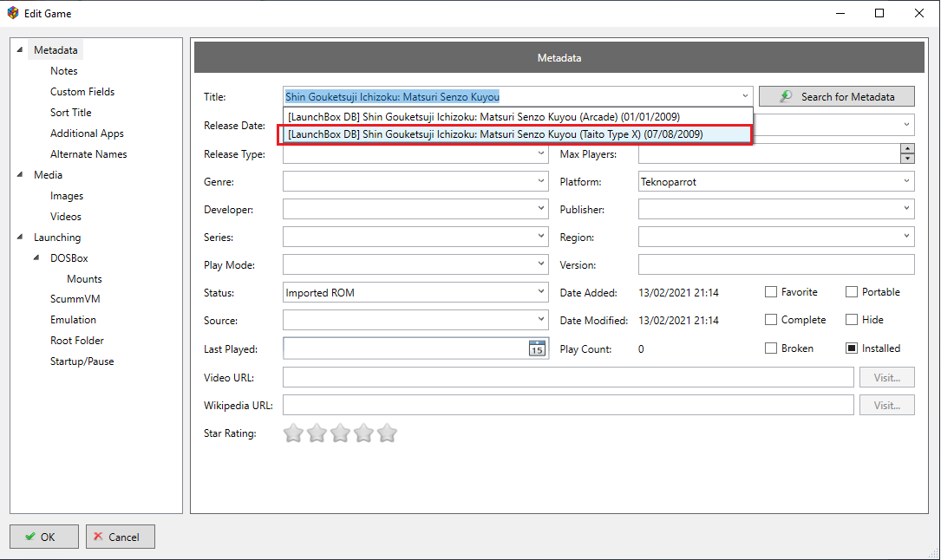Open the Mounts section under DOSBox
Image resolution: width=941 pixels, height=560 pixels.
coord(85,279)
